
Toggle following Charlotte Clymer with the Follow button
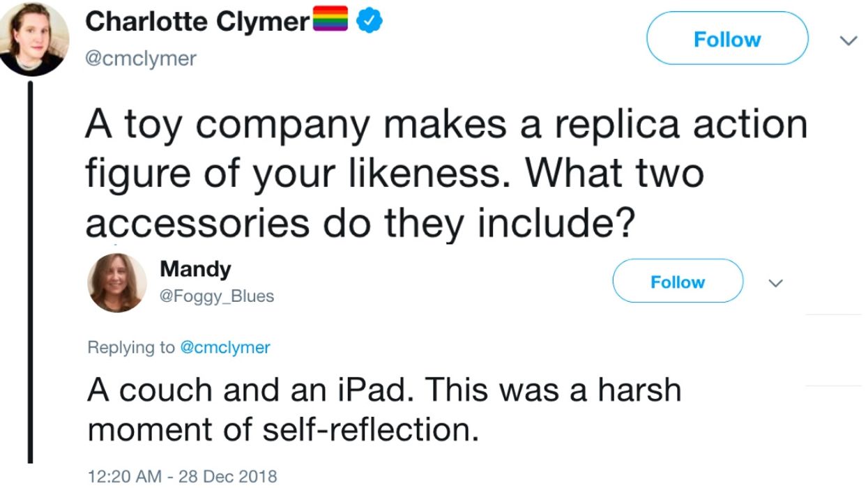click(x=726, y=39)
